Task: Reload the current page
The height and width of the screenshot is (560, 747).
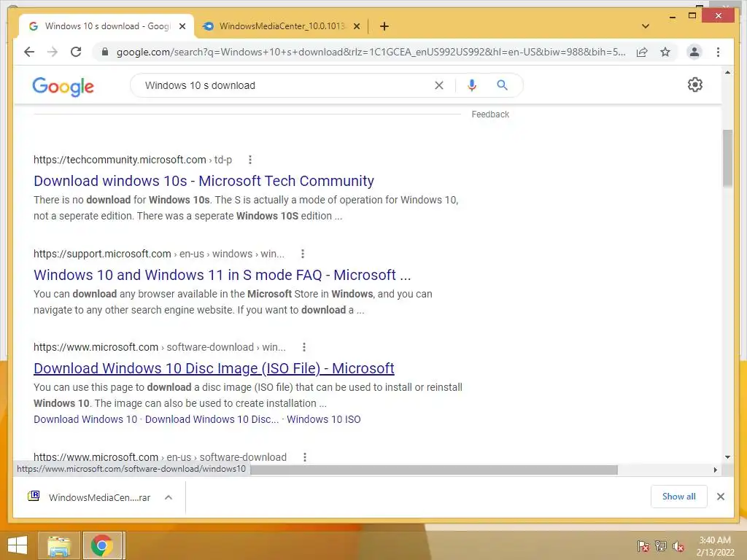Action: [x=76, y=52]
